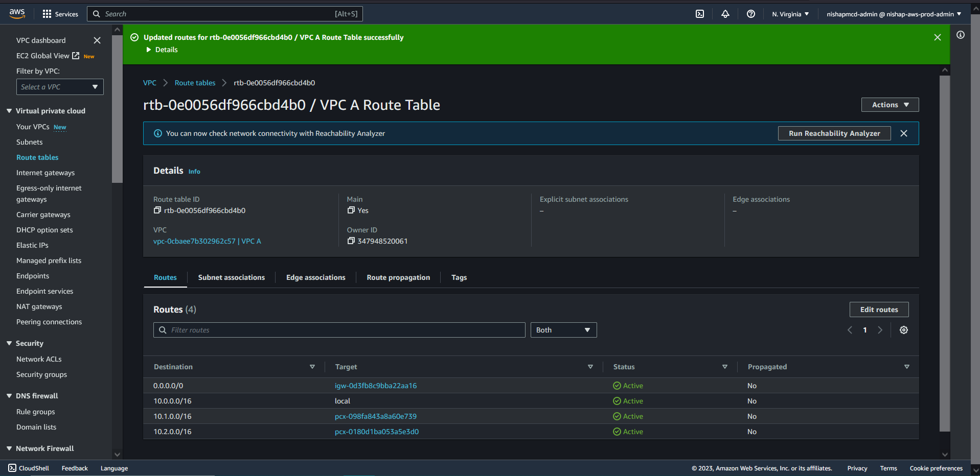The image size is (980, 476).
Task: Collapse the Security sidebar section
Action: click(9, 343)
